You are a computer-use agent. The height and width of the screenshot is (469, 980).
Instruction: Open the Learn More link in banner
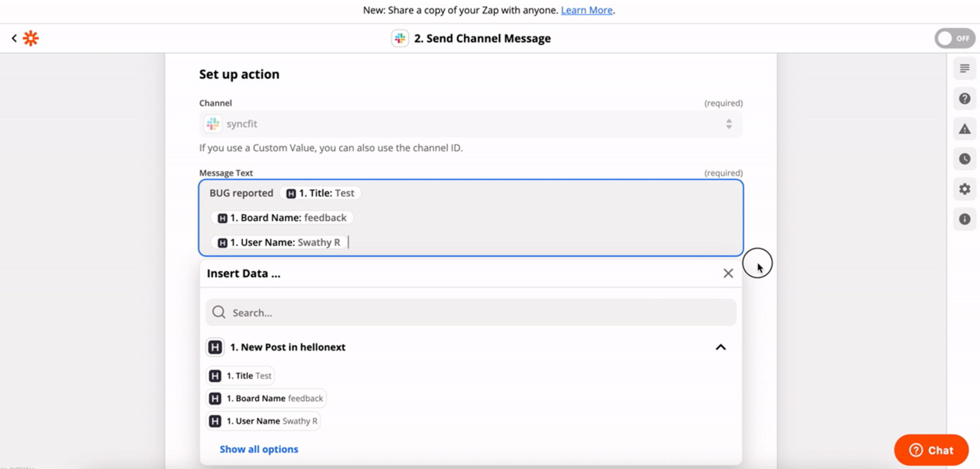coord(586,10)
